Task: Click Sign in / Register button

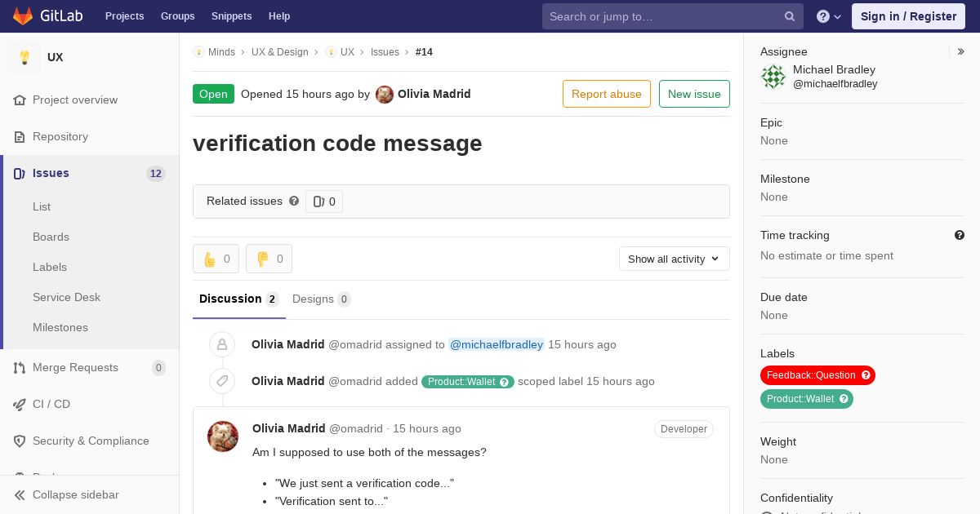Action: tap(908, 16)
